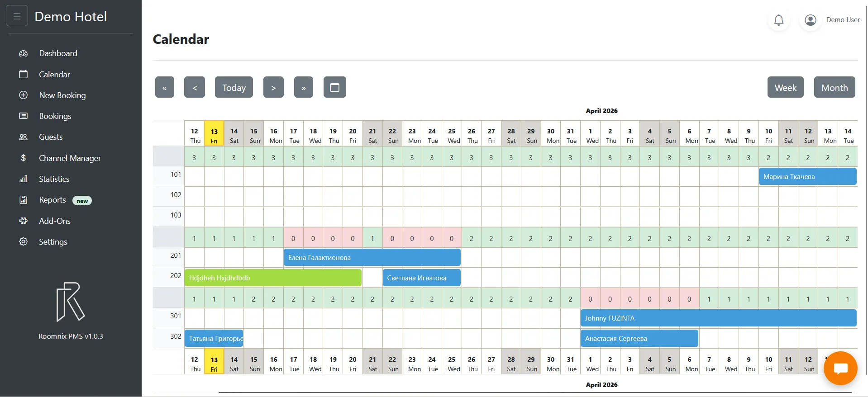Go to Bookings in the sidebar

(x=55, y=116)
